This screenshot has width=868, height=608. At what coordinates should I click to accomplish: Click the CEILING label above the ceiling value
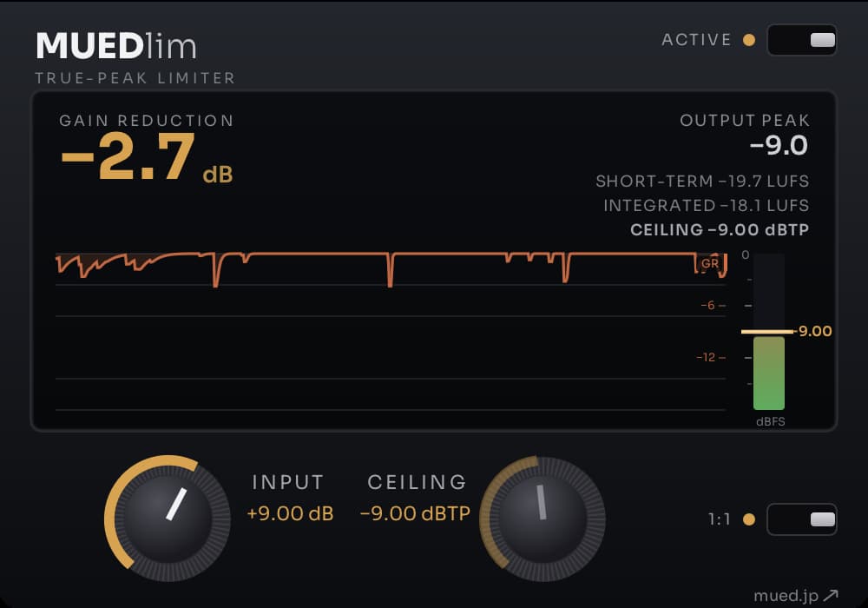tap(417, 482)
